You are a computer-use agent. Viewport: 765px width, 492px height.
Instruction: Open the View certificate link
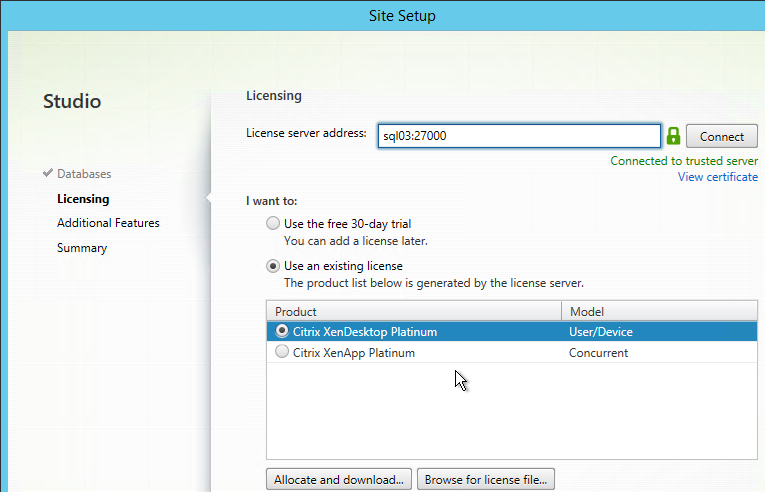(x=718, y=177)
